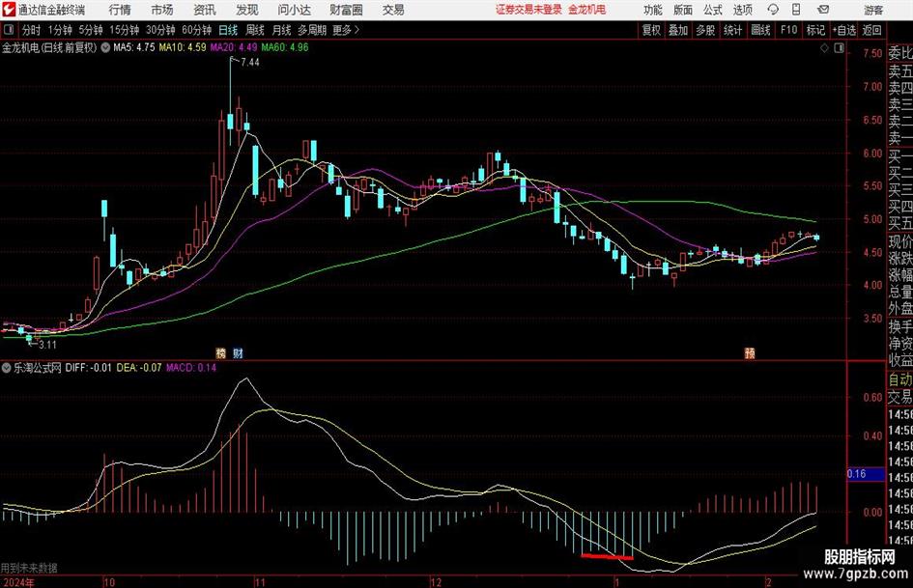Click the 通达信金融终端 title text
This screenshot has height=588, width=913.
51,10
